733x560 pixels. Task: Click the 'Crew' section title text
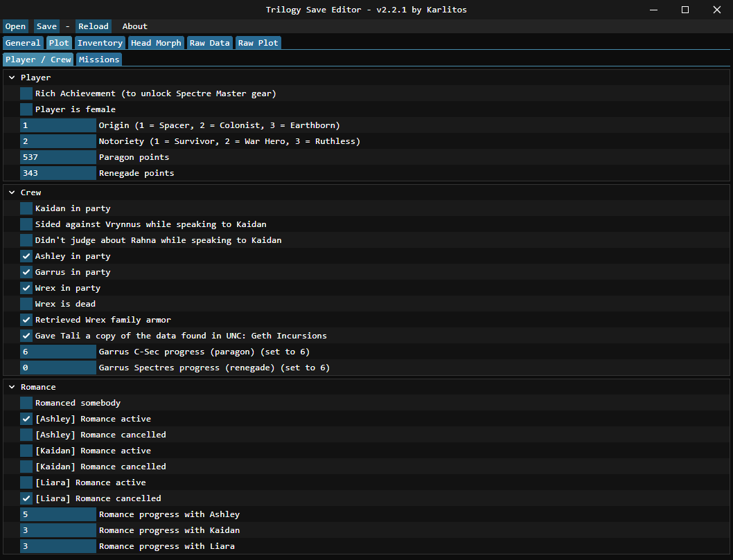[31, 192]
